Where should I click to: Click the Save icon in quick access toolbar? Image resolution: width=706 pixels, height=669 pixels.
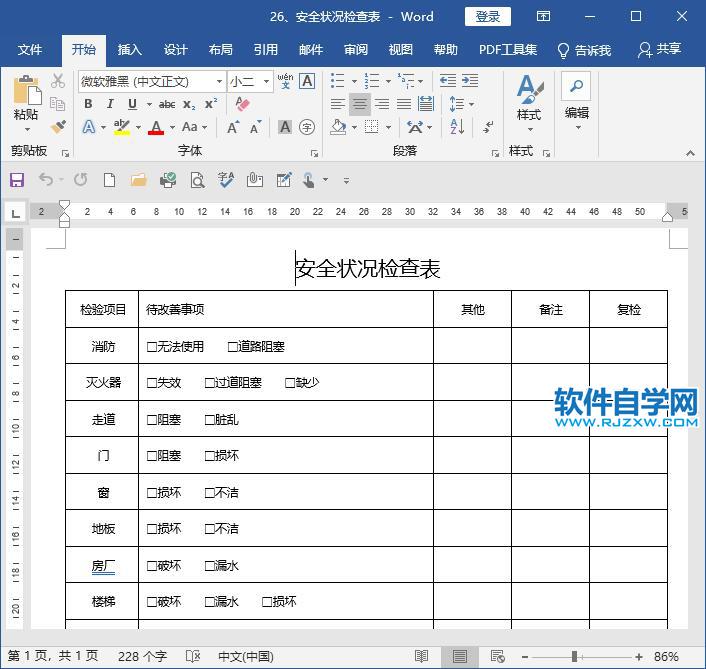click(17, 180)
